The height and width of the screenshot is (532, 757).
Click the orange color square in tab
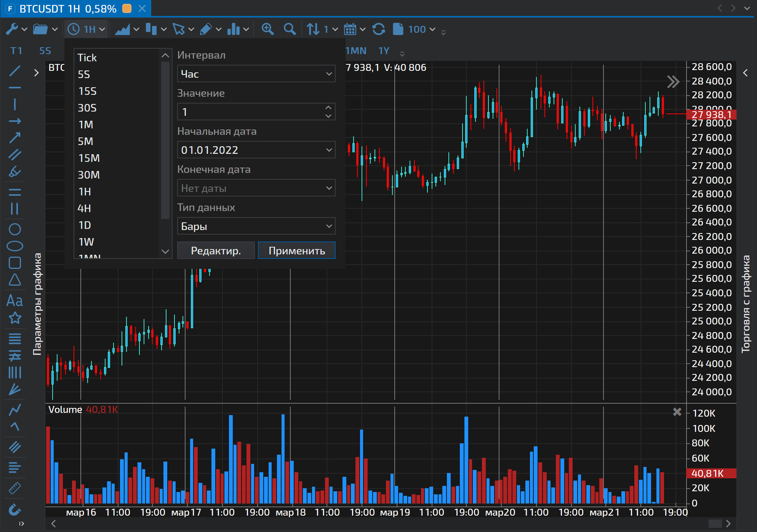click(127, 8)
